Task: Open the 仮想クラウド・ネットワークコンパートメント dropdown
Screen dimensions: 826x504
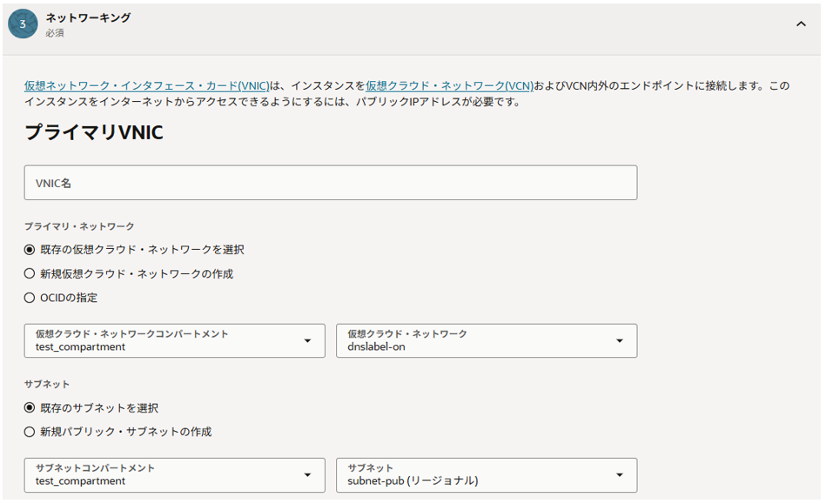Action: (165, 340)
